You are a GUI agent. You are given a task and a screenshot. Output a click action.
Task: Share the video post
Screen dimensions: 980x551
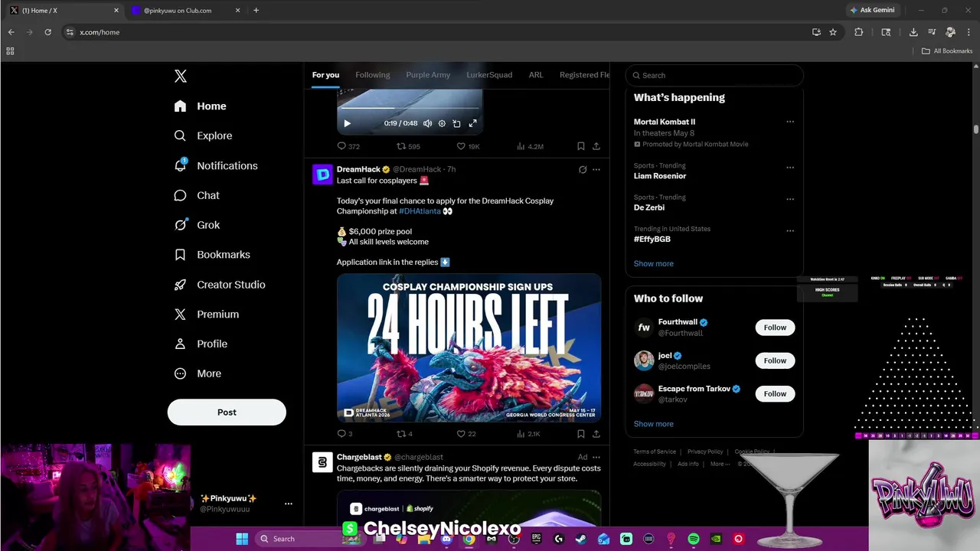click(x=596, y=146)
